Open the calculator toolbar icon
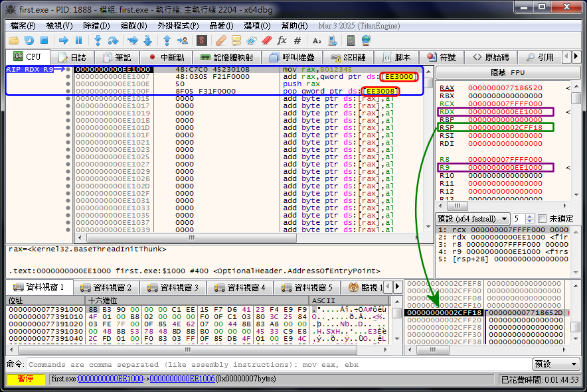 coord(351,40)
